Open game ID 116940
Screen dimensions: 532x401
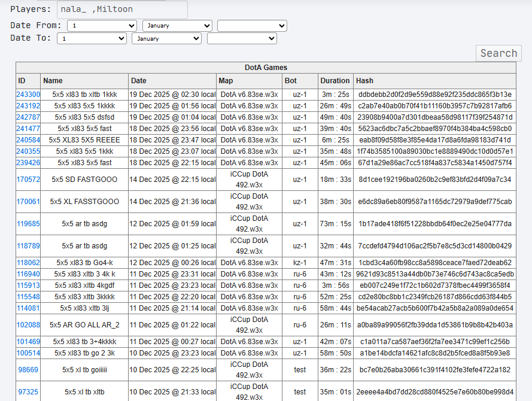coord(28,274)
